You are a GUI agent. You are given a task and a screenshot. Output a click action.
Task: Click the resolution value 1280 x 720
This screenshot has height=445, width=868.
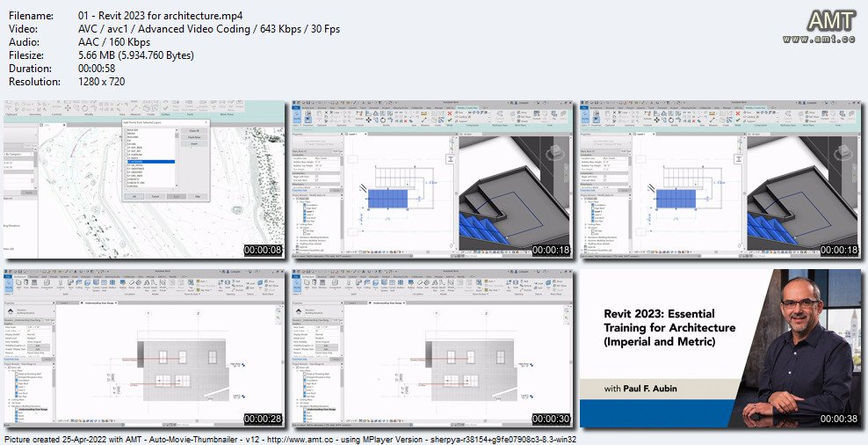coord(102,82)
